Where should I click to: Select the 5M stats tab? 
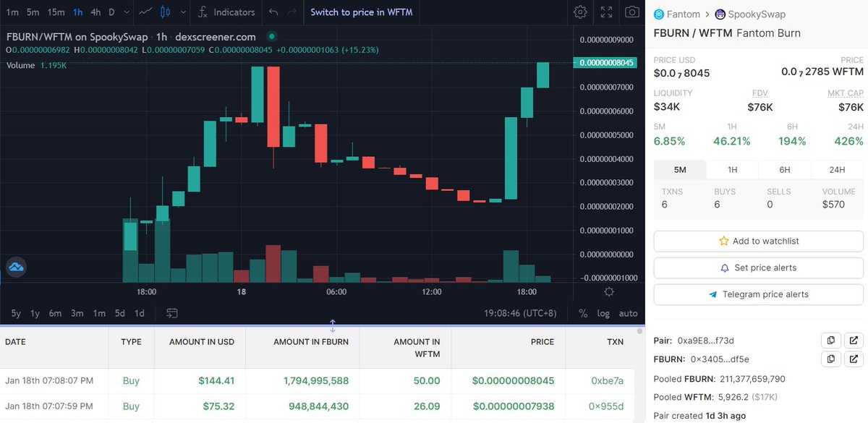tap(680, 170)
